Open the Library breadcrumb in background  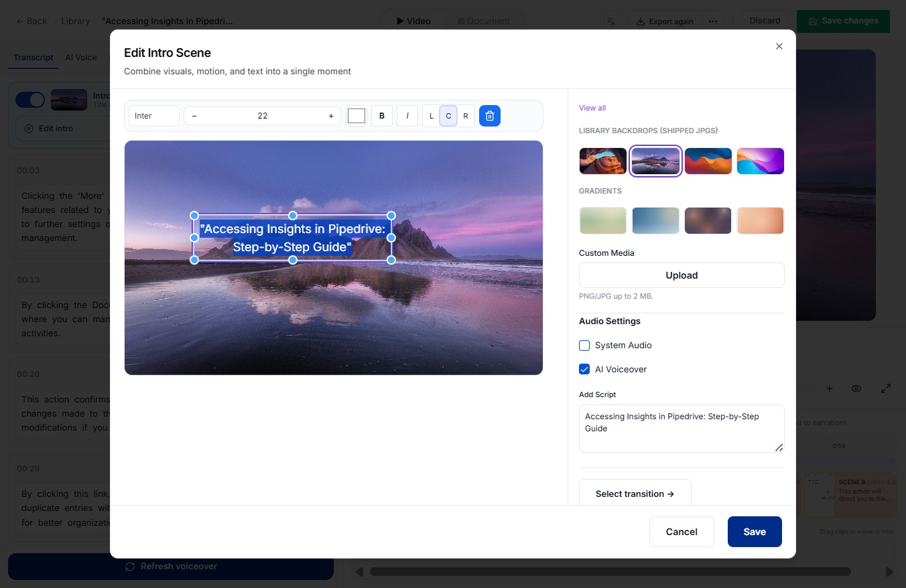(75, 21)
